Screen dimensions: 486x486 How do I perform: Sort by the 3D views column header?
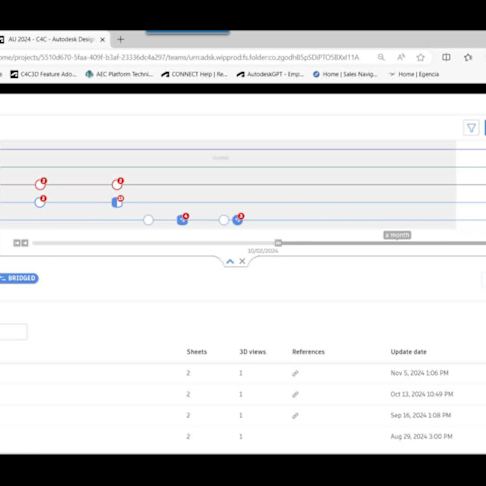click(253, 352)
